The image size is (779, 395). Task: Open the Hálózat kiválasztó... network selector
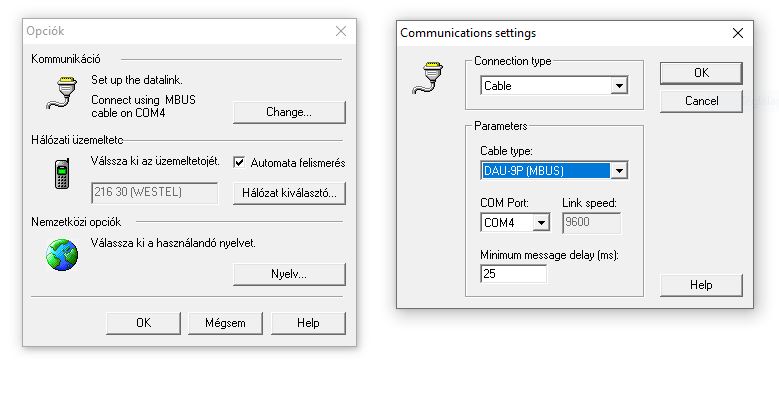coord(289,193)
